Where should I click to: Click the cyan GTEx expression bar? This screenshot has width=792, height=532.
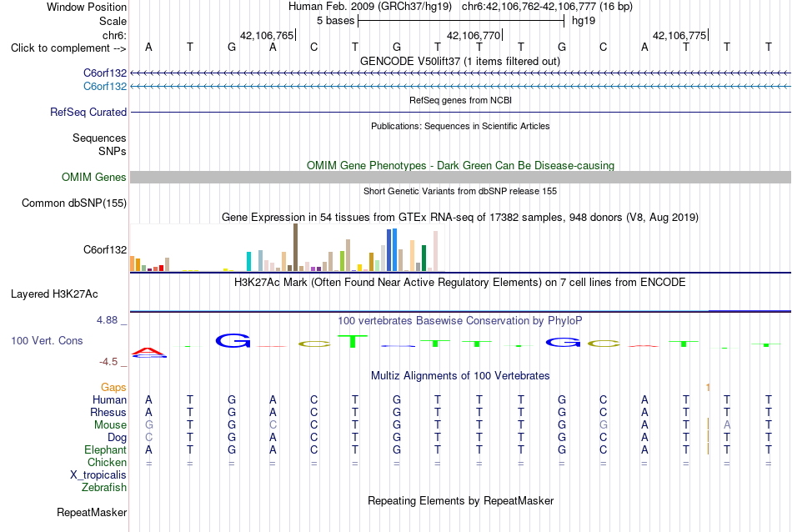[248, 261]
